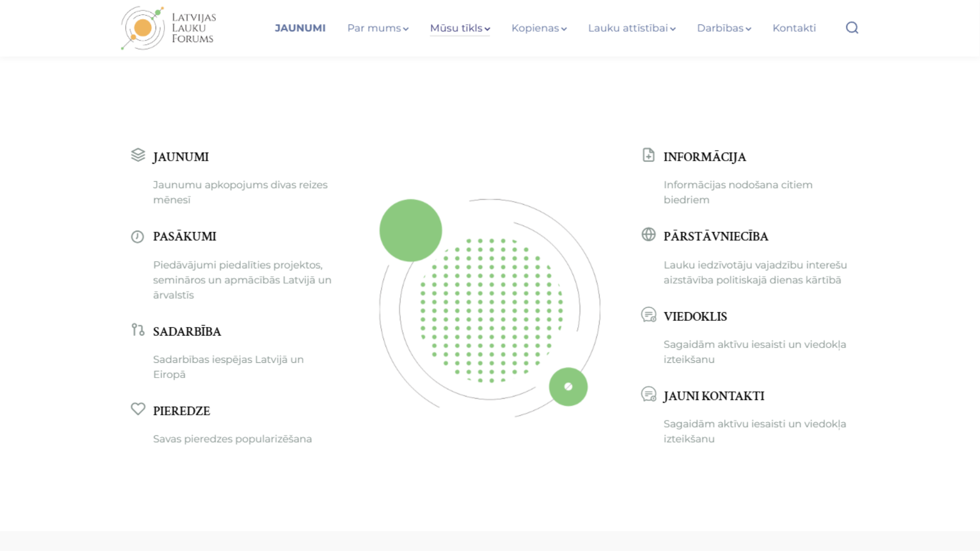Click the clock icon beside PASĀKUMI

[x=137, y=237]
